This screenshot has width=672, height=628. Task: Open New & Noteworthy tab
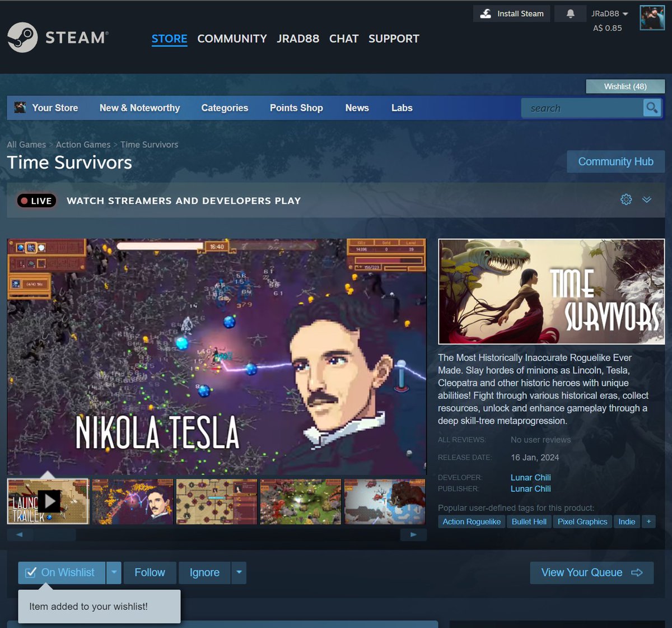coord(140,108)
